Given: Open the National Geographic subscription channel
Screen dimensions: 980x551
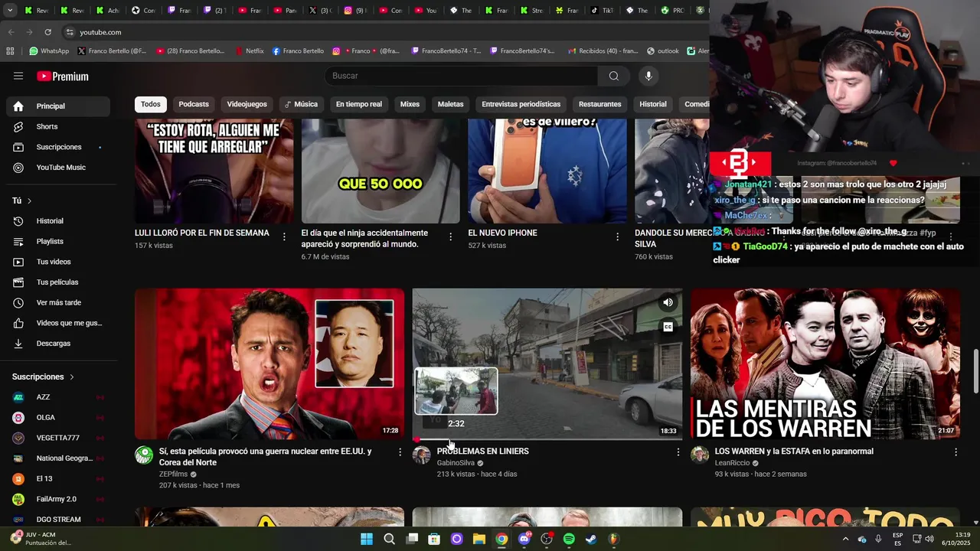Looking at the screenshot, I should click(x=58, y=458).
